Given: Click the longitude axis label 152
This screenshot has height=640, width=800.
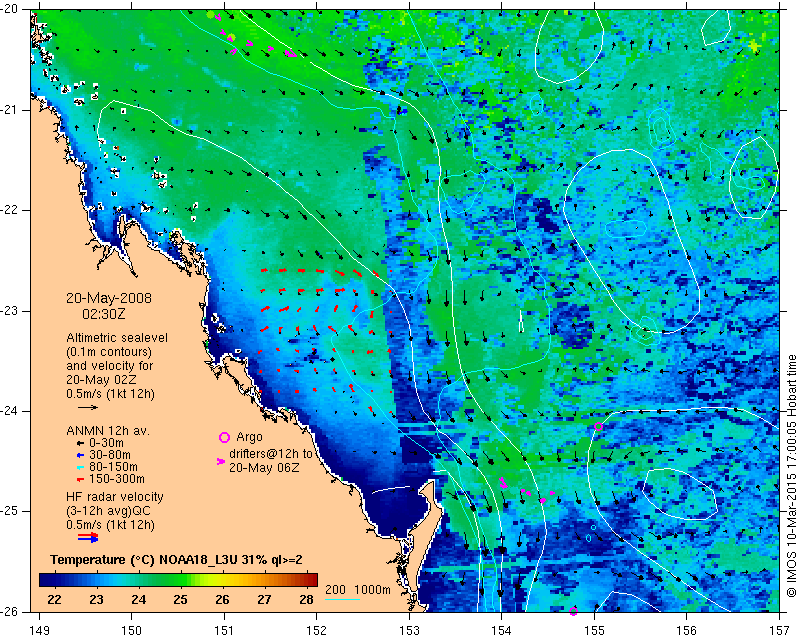Looking at the screenshot, I should tap(316, 631).
